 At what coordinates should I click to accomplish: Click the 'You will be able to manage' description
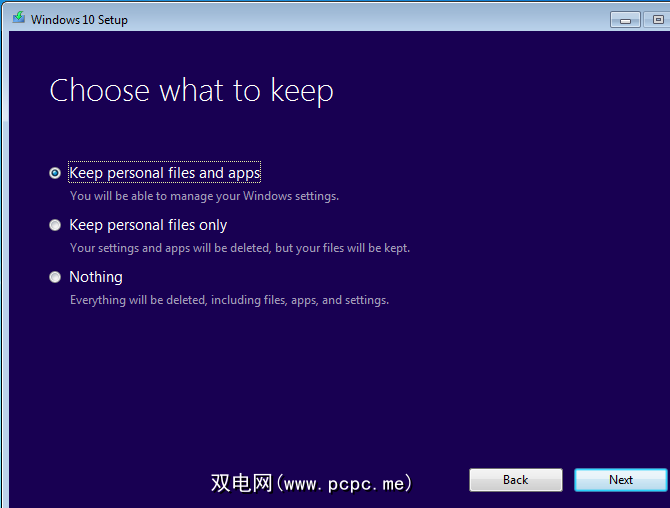point(204,196)
